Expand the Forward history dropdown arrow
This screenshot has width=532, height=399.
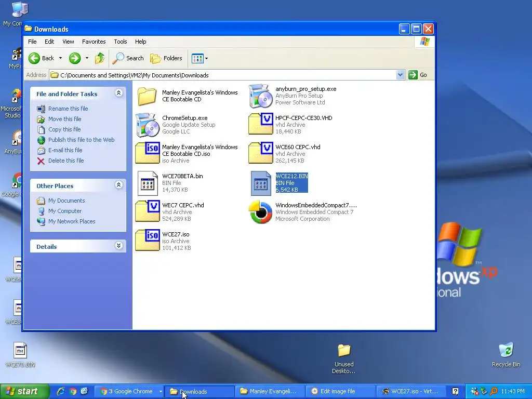point(87,58)
